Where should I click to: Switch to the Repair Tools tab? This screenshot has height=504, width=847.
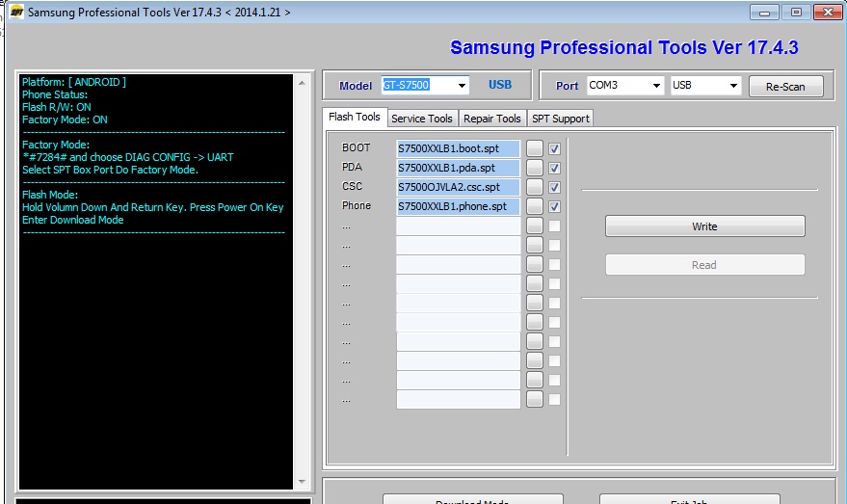(492, 119)
